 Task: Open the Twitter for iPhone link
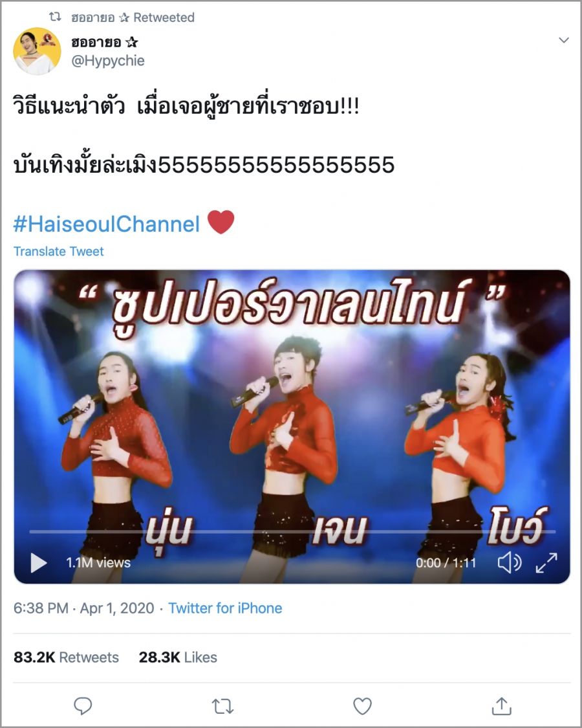(225, 608)
